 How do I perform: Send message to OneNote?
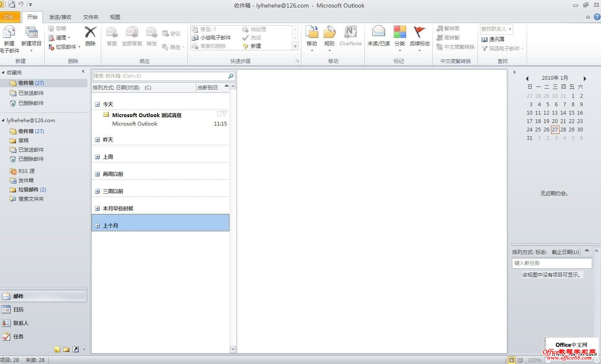point(351,37)
